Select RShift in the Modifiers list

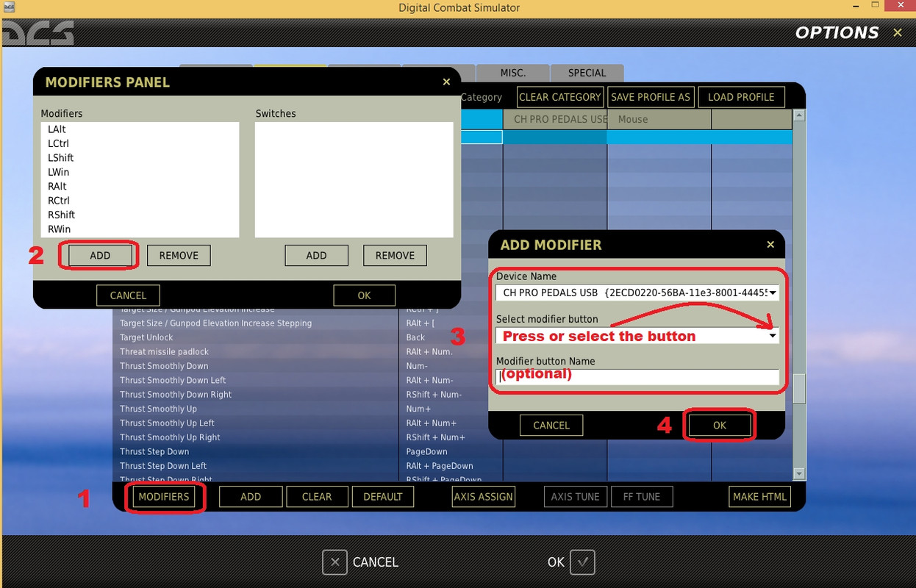point(140,215)
